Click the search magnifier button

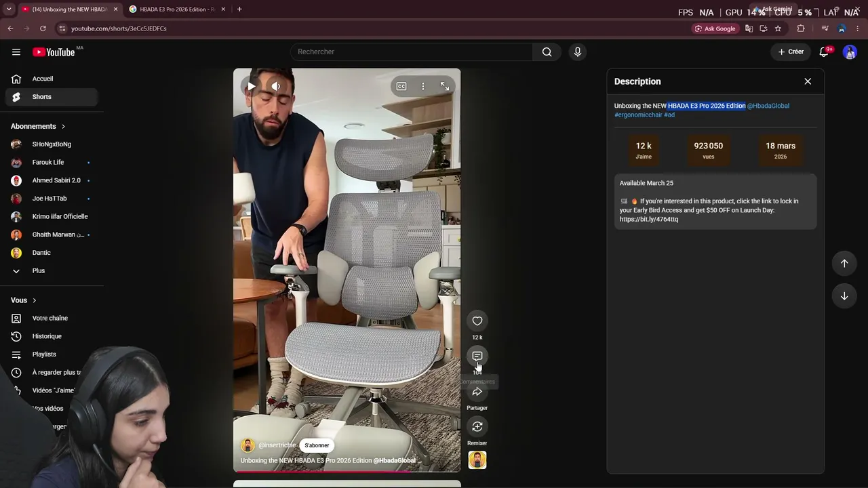pos(547,52)
